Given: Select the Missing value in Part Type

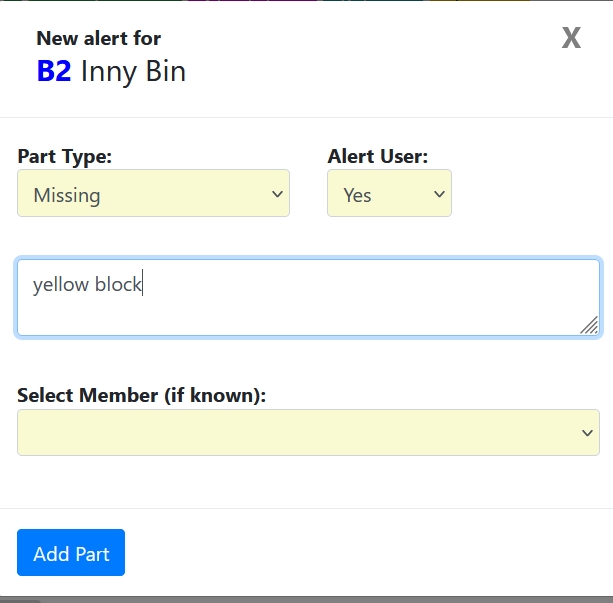Looking at the screenshot, I should (67, 195).
